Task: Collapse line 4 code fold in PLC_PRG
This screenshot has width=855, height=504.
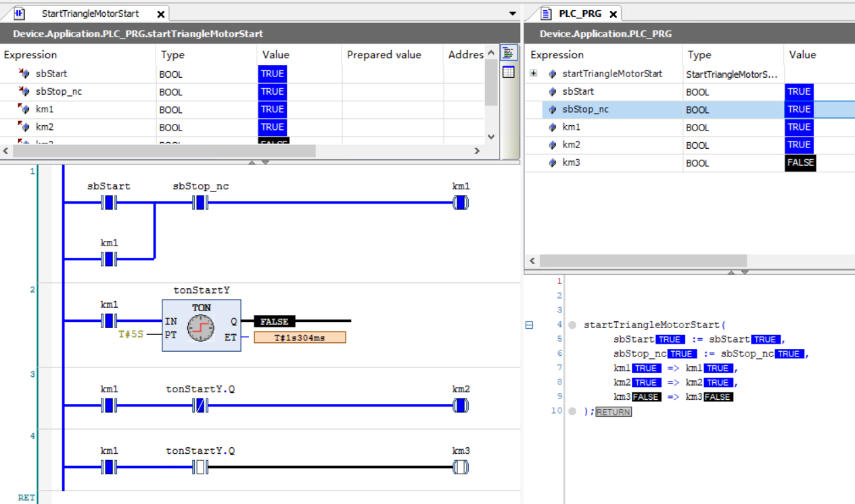Action: point(529,325)
